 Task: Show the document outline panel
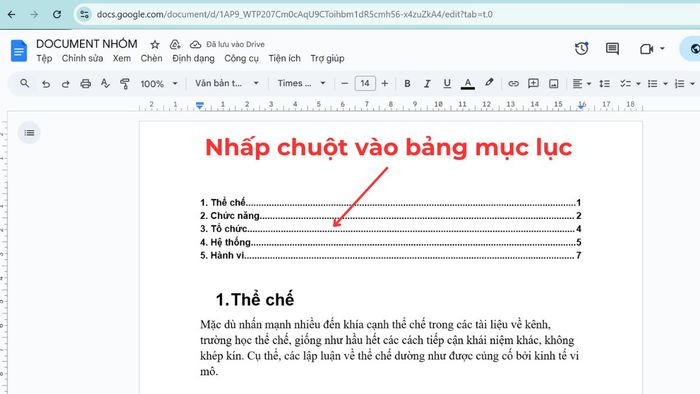pos(29,133)
